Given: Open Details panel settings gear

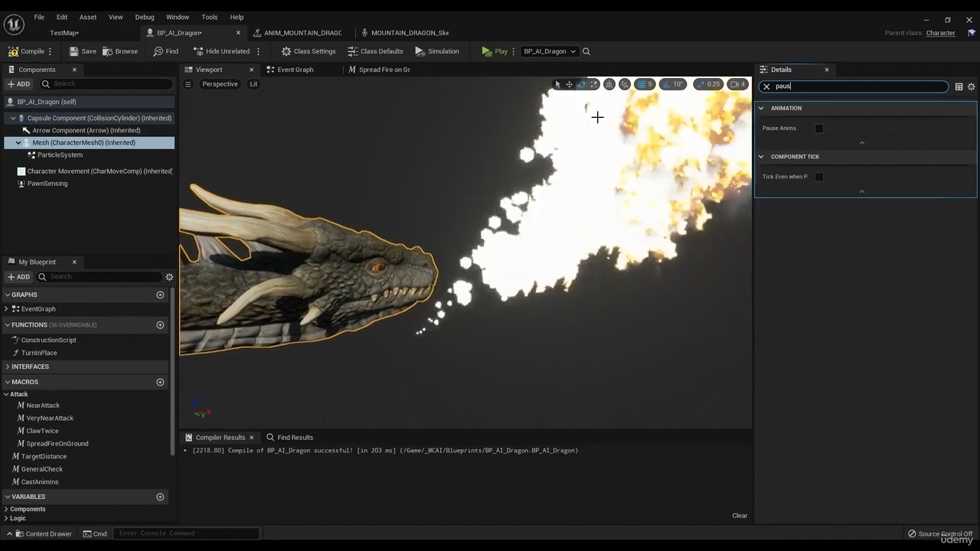Looking at the screenshot, I should click(971, 86).
